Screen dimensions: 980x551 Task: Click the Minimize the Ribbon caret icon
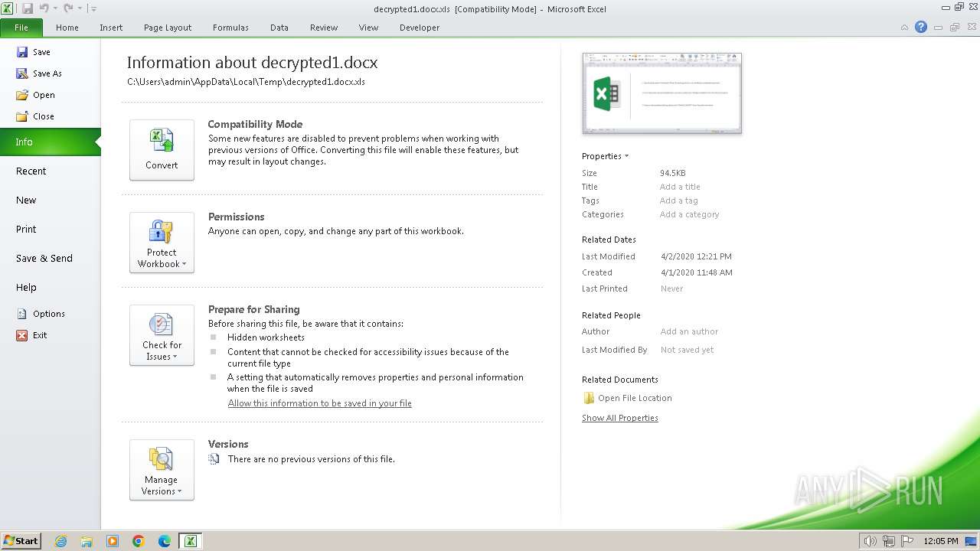point(904,28)
